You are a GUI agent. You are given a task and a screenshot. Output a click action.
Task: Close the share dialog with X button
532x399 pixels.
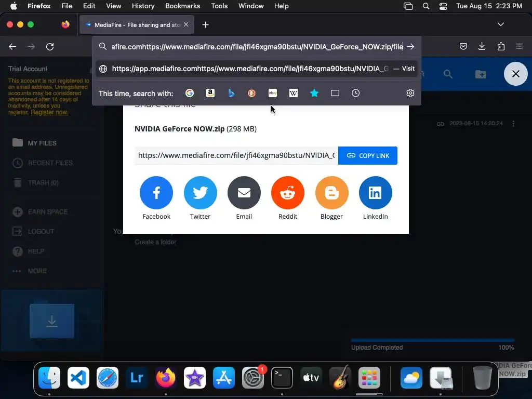coord(516,74)
